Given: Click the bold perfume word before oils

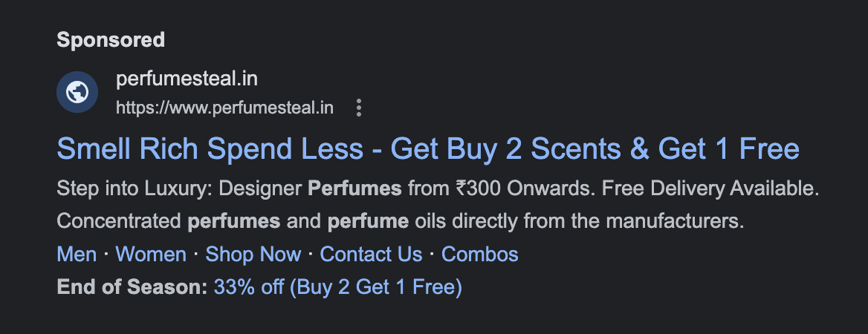Looking at the screenshot, I should pos(368,221).
